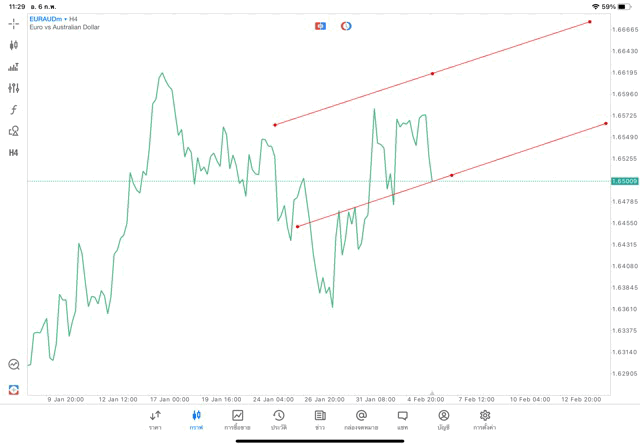
Task: Open the ข่าว (News) tab
Action: (x=320, y=419)
